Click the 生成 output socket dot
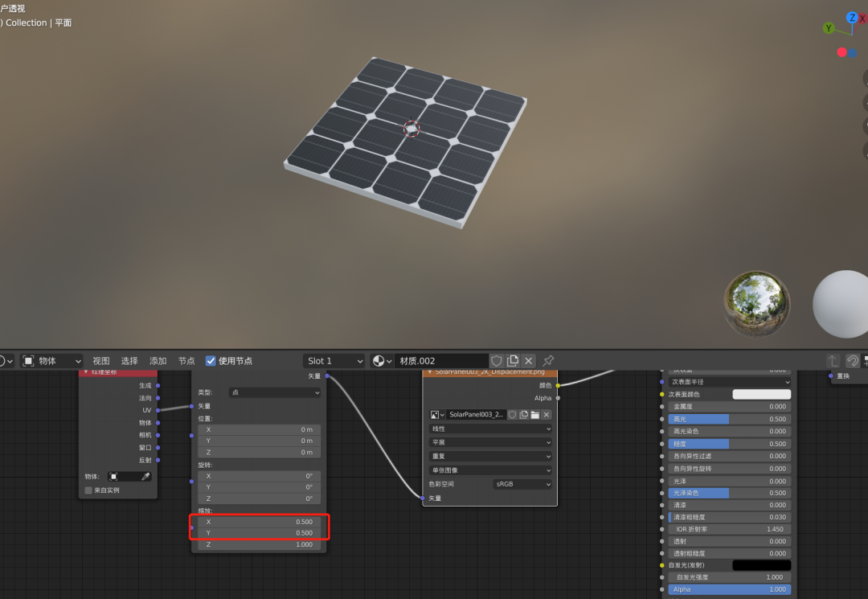Viewport: 868px width, 599px height. (158, 385)
